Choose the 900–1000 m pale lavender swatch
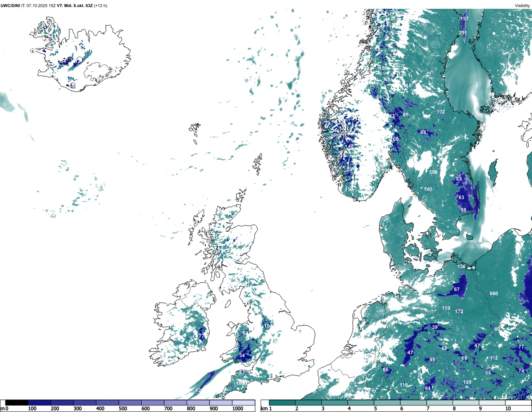532x412 pixels. coord(221,402)
